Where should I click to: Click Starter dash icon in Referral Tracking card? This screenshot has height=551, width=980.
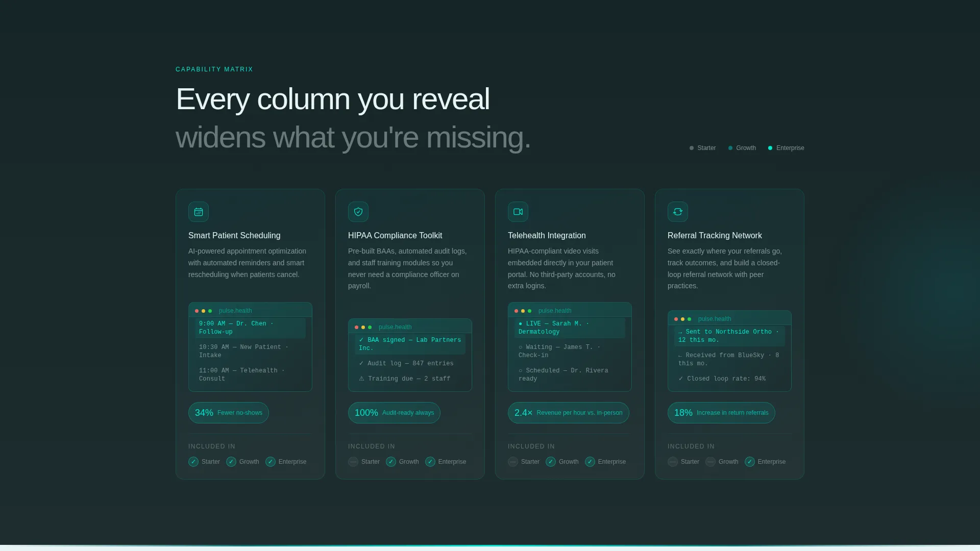point(673,462)
